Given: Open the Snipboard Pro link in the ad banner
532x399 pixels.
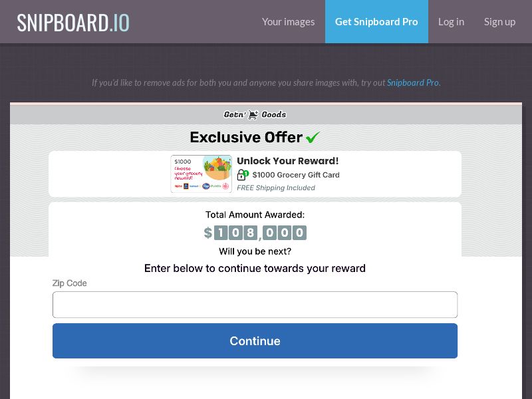Looking at the screenshot, I should tap(414, 82).
